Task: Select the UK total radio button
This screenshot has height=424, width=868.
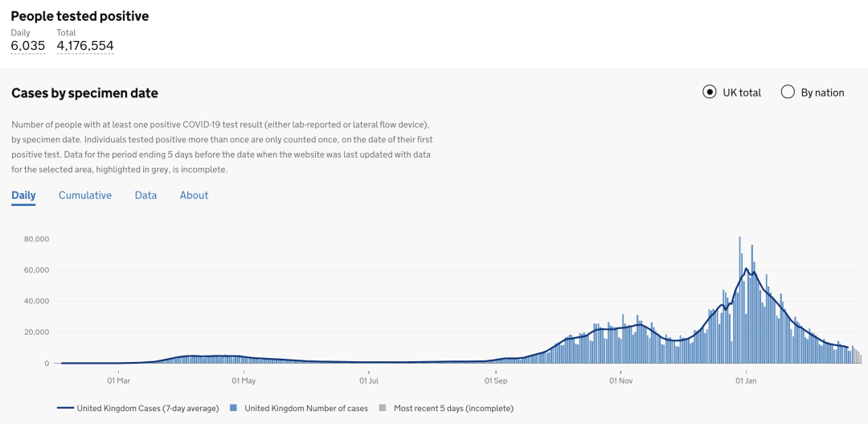Action: click(x=709, y=93)
